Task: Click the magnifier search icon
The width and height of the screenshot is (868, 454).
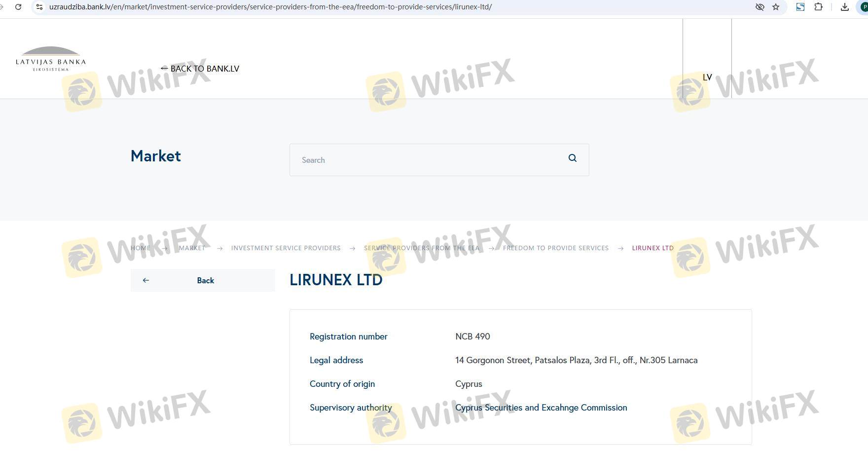Action: 573,158
